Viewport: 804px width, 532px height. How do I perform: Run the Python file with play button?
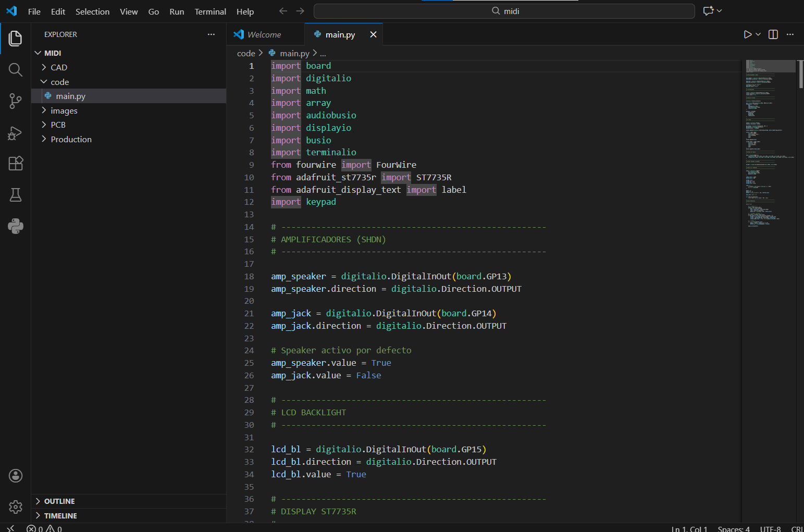(x=747, y=34)
